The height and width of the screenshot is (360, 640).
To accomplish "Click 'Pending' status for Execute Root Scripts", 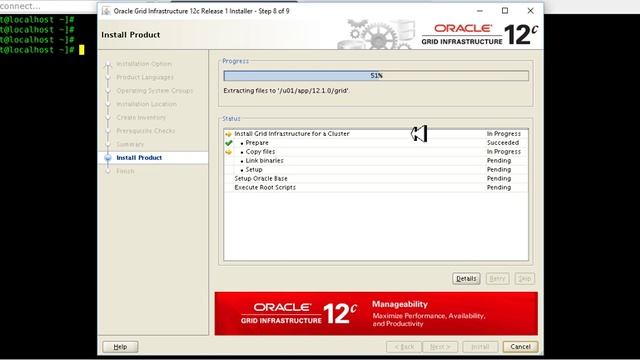I will point(499,188).
